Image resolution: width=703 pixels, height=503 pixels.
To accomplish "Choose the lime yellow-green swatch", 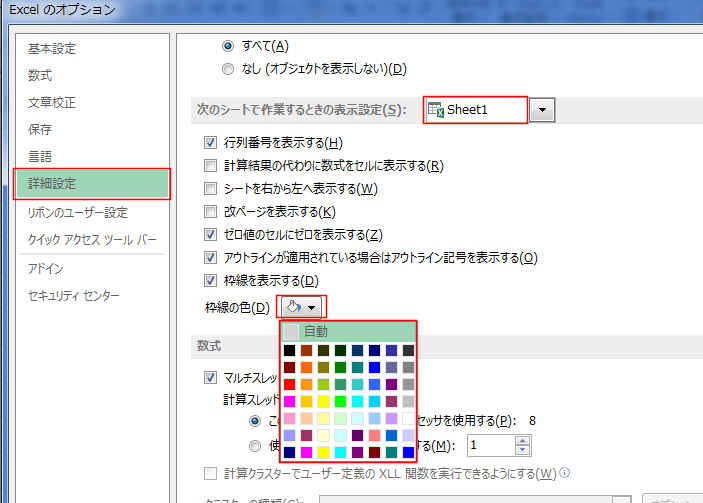I will coord(324,384).
